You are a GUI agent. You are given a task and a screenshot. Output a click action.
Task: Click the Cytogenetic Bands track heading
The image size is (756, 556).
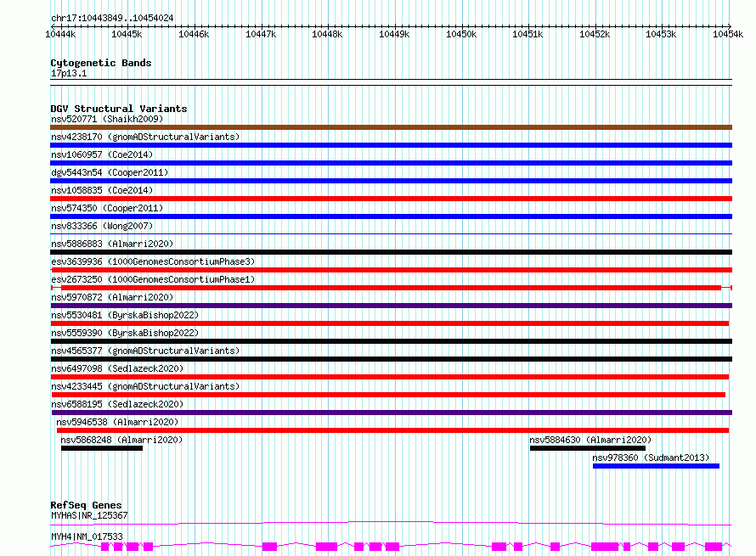(101, 63)
